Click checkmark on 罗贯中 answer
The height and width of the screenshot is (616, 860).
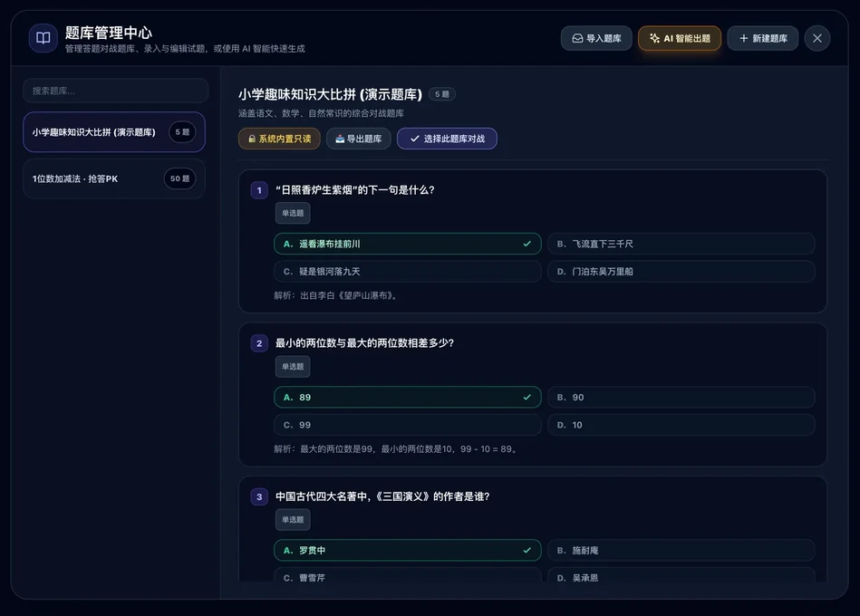[x=527, y=550]
